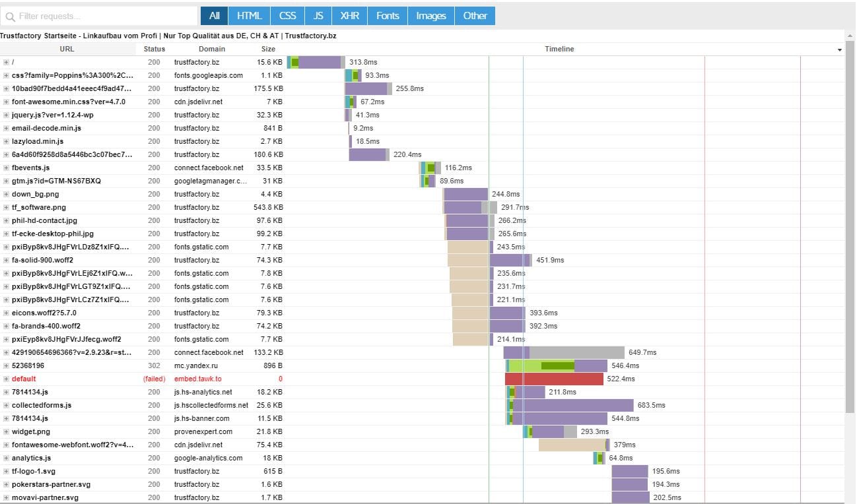Filter requests by CSS
Image resolution: width=857 pixels, height=504 pixels.
[287, 16]
